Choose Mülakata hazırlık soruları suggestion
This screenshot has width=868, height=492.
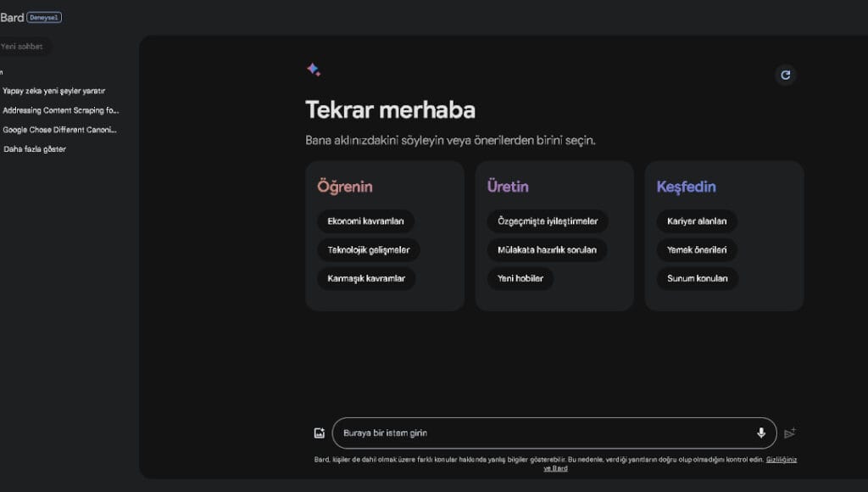point(546,250)
